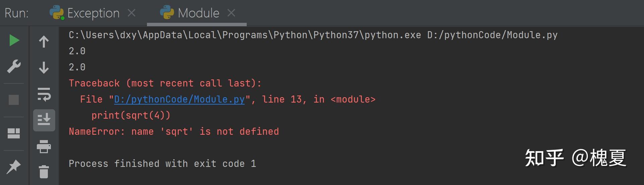Click the Restore Layout panel icon
Image resolution: width=644 pixels, height=185 pixels.
(x=14, y=133)
